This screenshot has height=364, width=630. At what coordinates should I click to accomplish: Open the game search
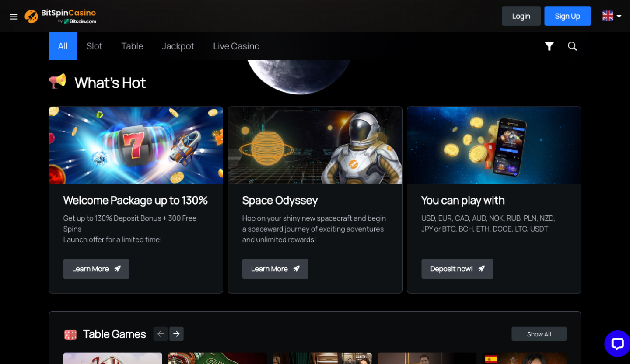click(x=572, y=46)
